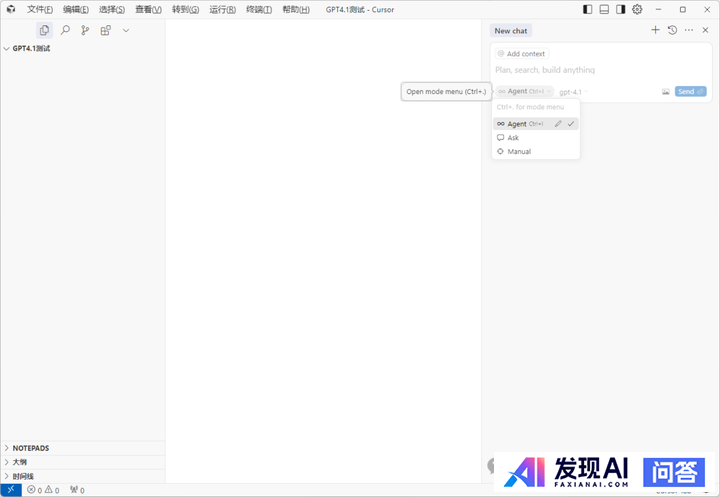The width and height of the screenshot is (720, 497).
Task: Open the Agent mode dropdown
Action: click(525, 91)
